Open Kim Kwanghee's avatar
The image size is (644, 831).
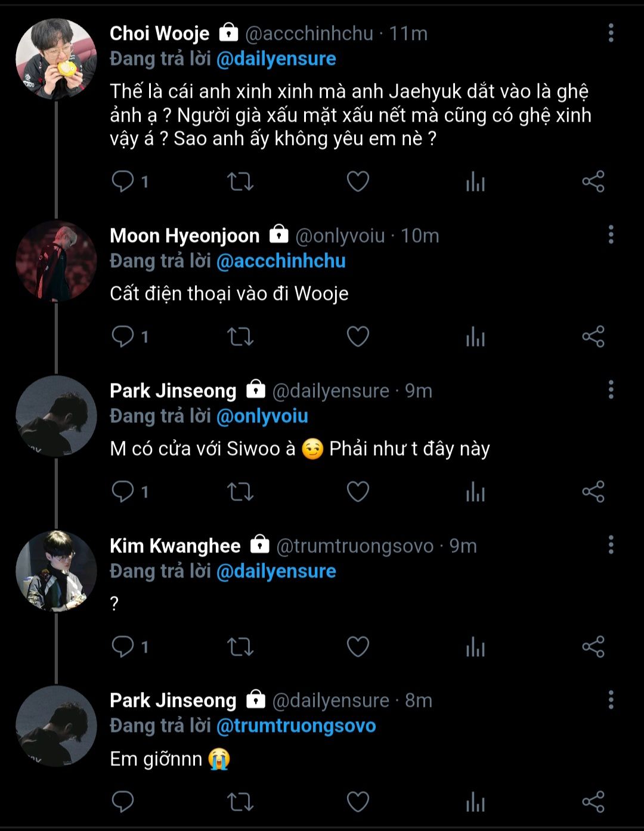[x=56, y=570]
